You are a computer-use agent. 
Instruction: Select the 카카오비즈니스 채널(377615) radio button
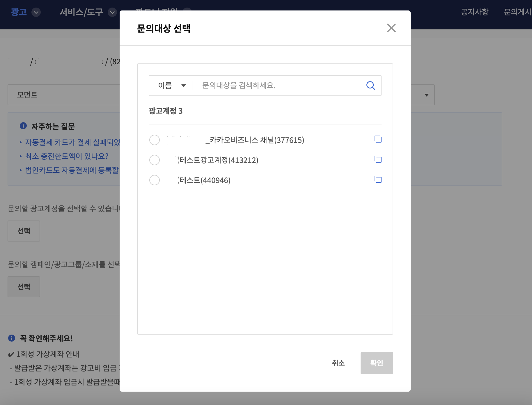[155, 140]
